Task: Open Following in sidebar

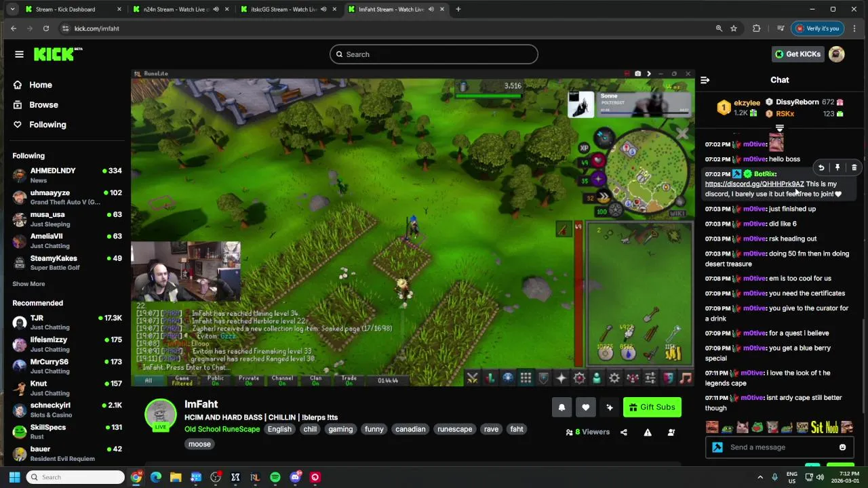Action: click(x=47, y=125)
